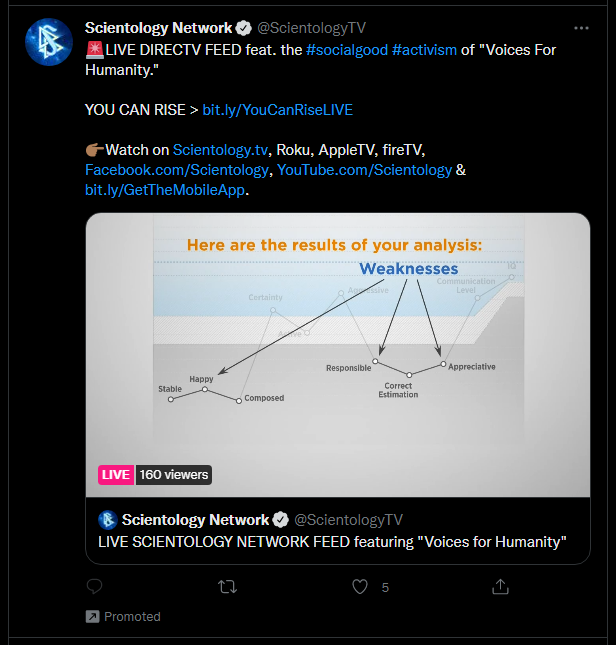Click the Promoted arrow icon

coord(93,617)
